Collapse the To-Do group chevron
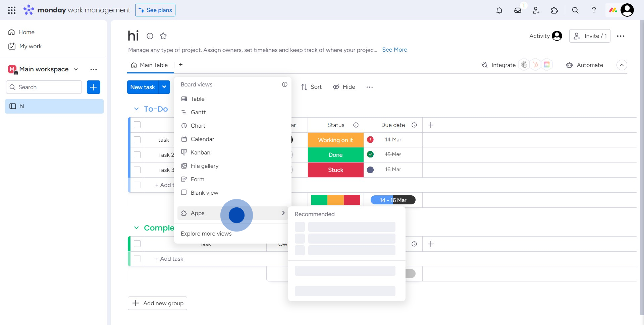This screenshot has height=325, width=644. coord(136,109)
